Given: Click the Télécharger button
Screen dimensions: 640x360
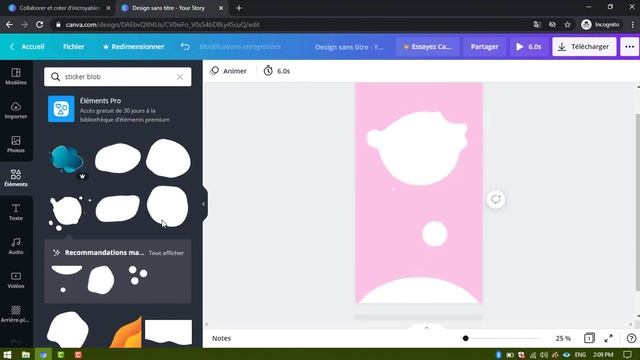Looking at the screenshot, I should pyautogui.click(x=584, y=47).
